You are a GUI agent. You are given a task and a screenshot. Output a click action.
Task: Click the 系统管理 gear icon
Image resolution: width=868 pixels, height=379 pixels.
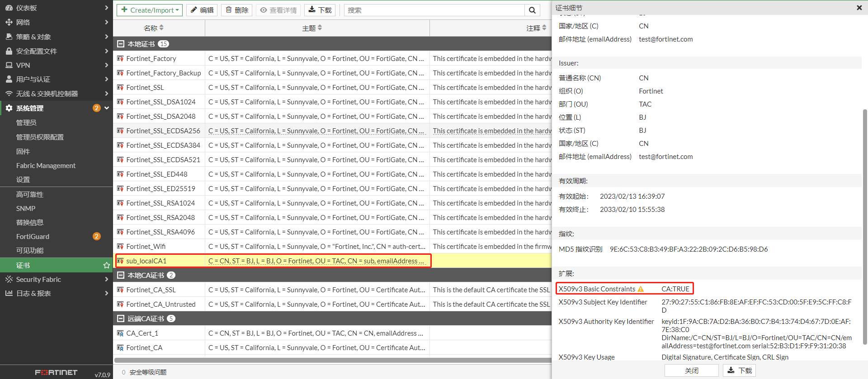[x=9, y=108]
